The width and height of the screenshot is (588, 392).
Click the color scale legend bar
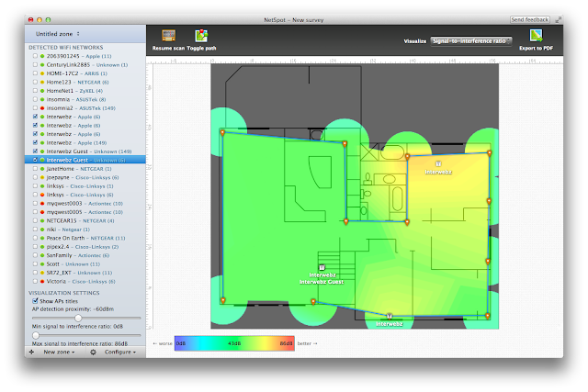coord(234,343)
